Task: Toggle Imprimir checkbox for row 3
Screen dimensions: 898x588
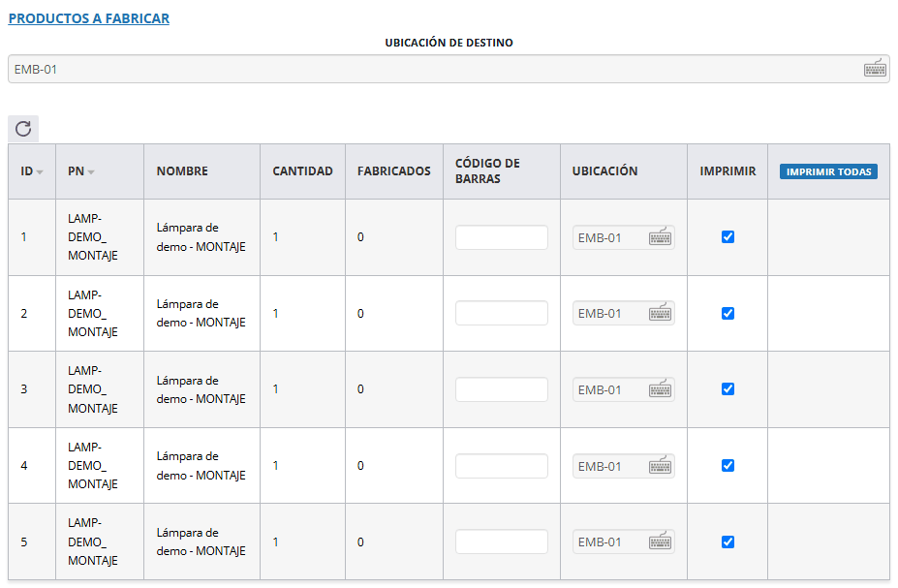Action: click(728, 389)
